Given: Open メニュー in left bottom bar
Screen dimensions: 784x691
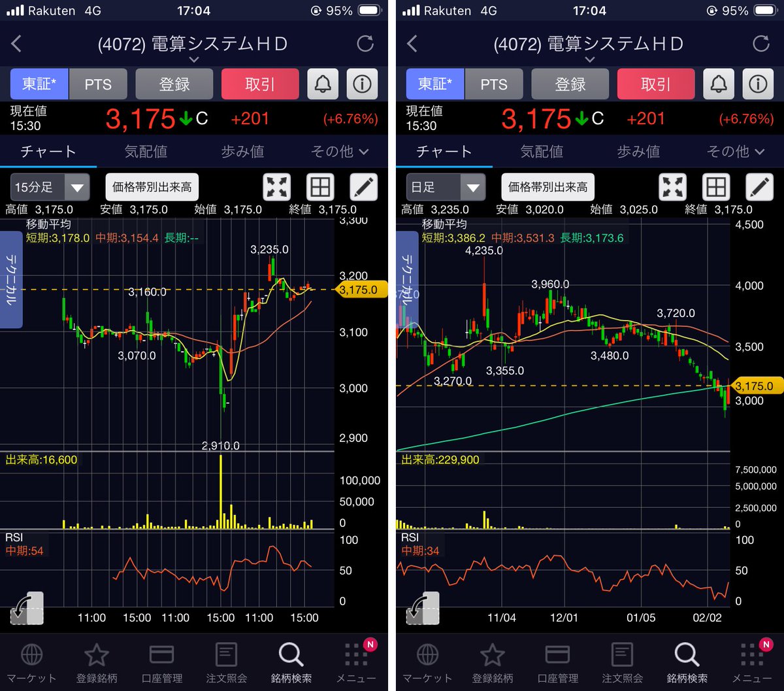Looking at the screenshot, I should (357, 662).
